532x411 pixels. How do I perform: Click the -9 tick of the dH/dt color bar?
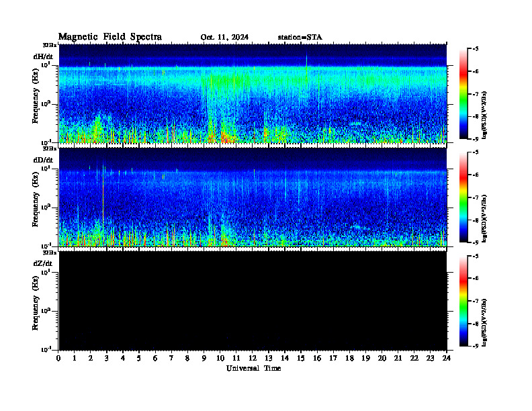476,139
